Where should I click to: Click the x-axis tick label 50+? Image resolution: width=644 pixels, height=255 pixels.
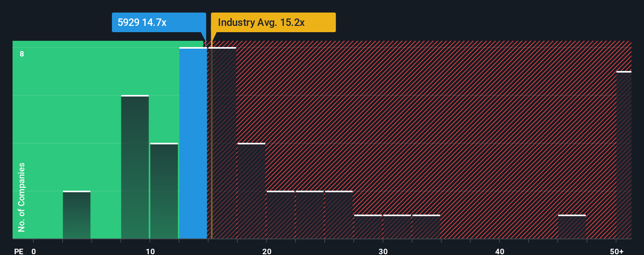click(x=617, y=251)
